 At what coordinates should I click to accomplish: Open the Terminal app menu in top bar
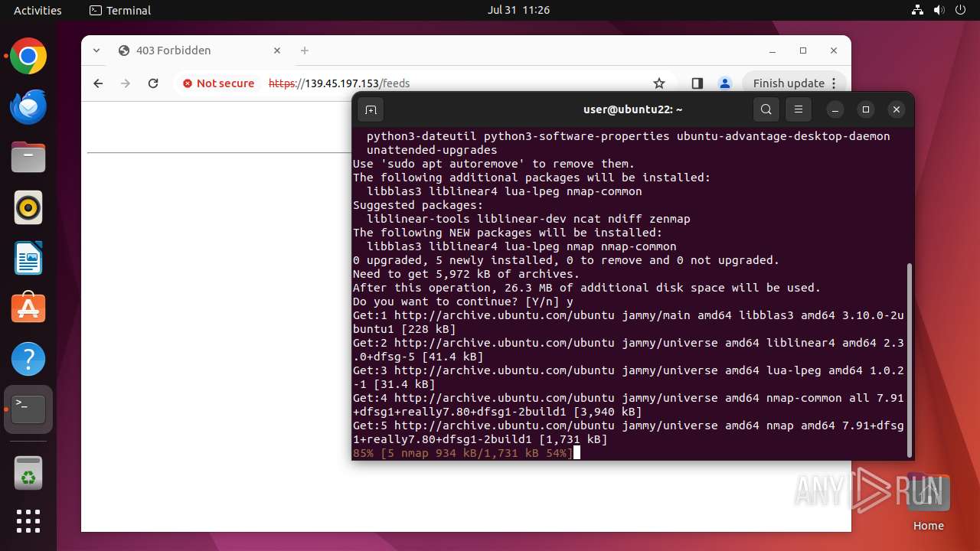[120, 11]
